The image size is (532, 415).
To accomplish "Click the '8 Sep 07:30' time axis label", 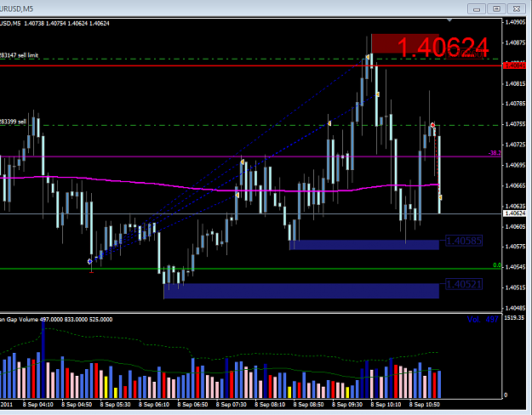I will coord(232,405).
